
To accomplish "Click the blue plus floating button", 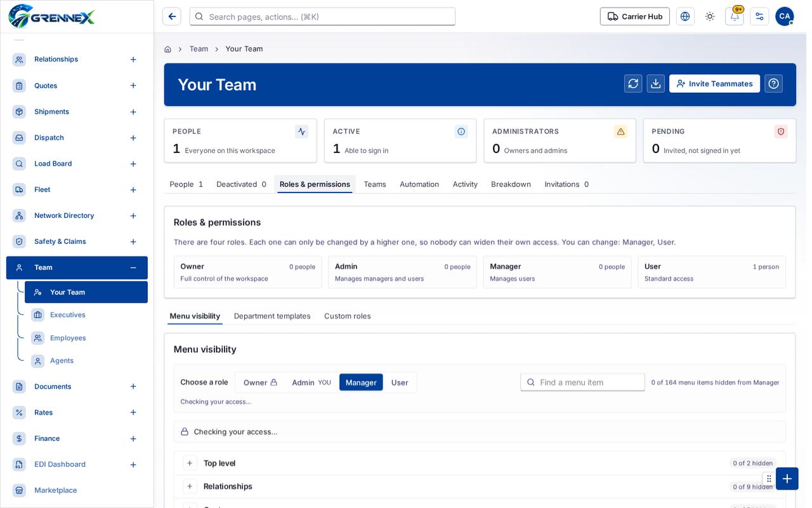I will tap(787, 479).
